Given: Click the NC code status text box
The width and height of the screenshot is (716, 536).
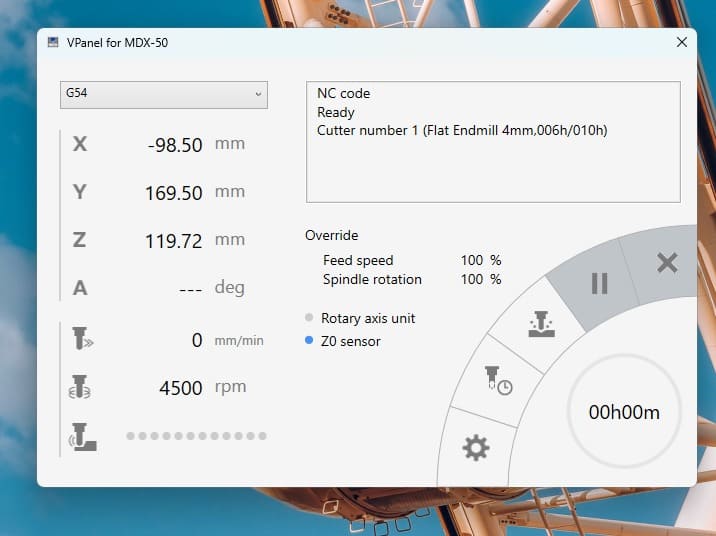Looking at the screenshot, I should 493,142.
